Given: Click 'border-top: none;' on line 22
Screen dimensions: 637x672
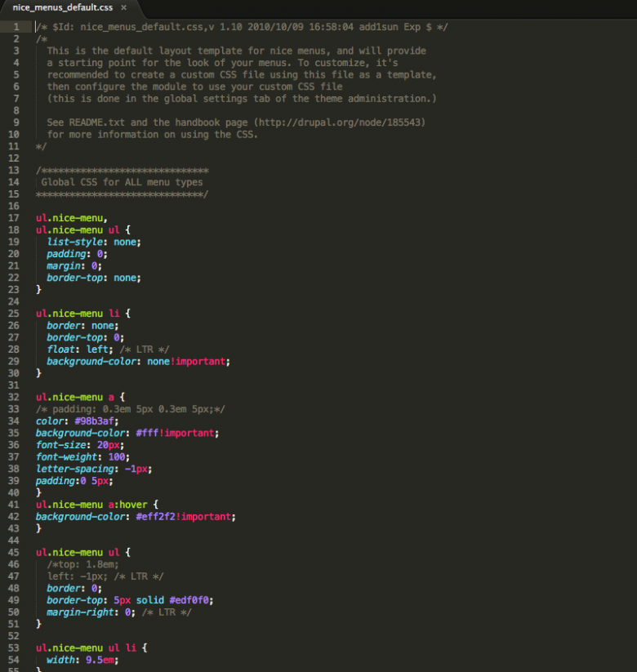Looking at the screenshot, I should coord(94,278).
